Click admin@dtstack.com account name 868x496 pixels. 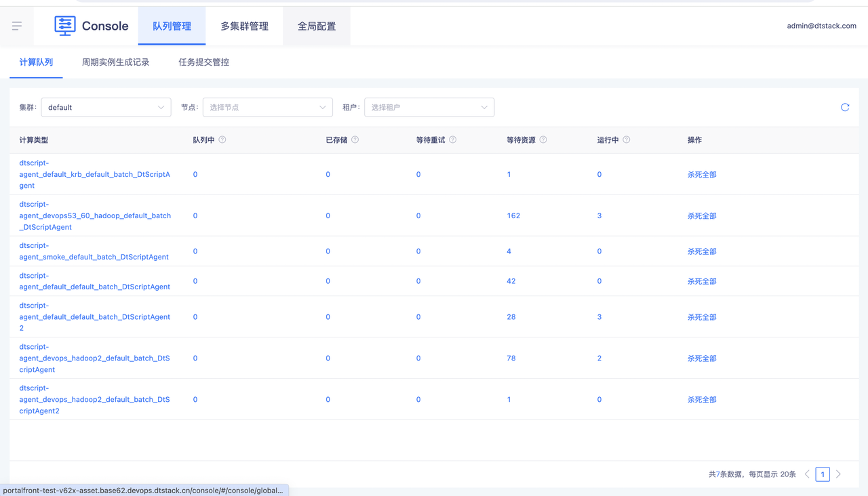point(821,26)
